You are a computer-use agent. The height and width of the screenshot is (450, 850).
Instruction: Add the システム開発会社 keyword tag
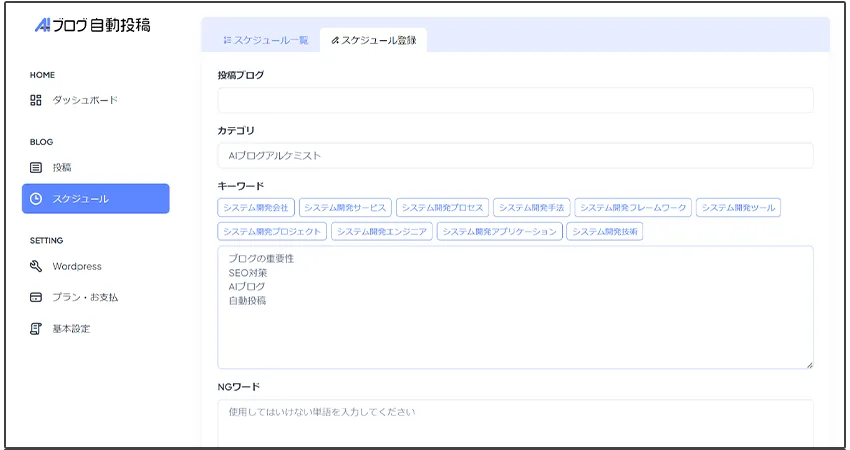(255, 208)
